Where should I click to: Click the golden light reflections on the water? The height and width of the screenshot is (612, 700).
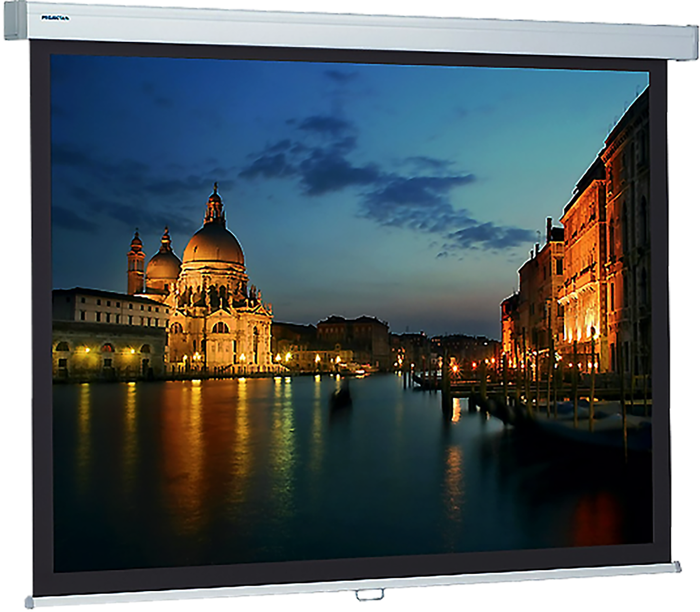[190, 434]
